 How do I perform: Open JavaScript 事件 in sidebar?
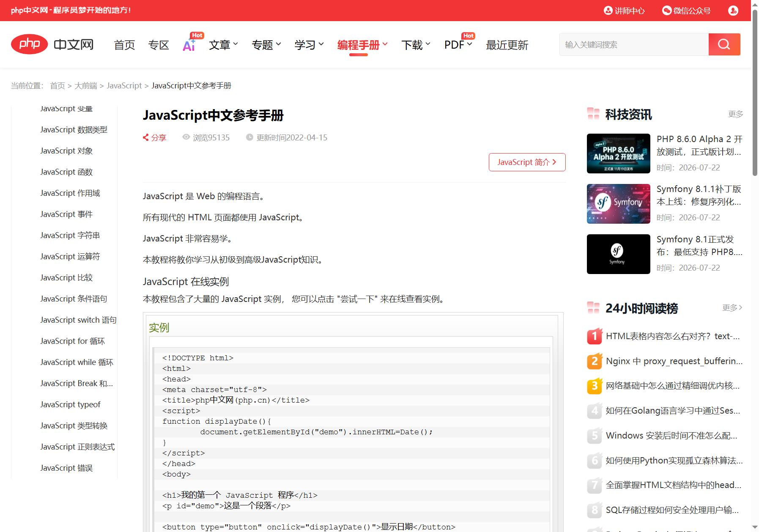(x=66, y=214)
